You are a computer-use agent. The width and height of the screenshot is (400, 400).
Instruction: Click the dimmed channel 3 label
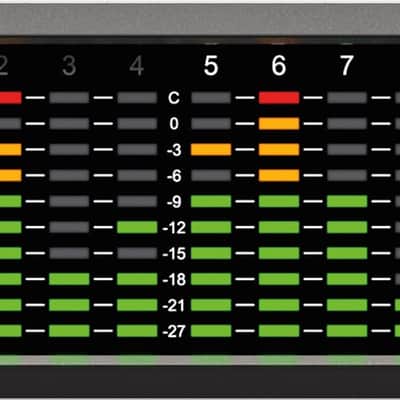pyautogui.click(x=69, y=66)
